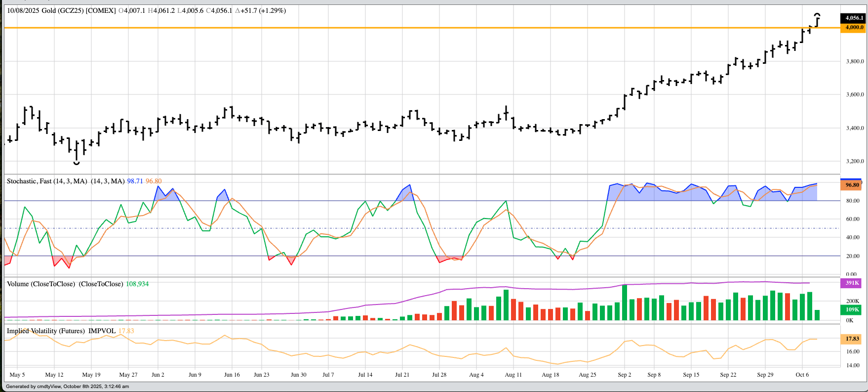Click the 'Aug 25' date label
The width and height of the screenshot is (868, 392).
click(588, 375)
